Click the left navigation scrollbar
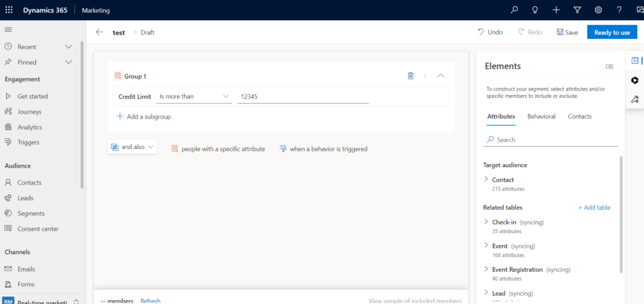Screen dimensions: 644x304 coord(82,115)
